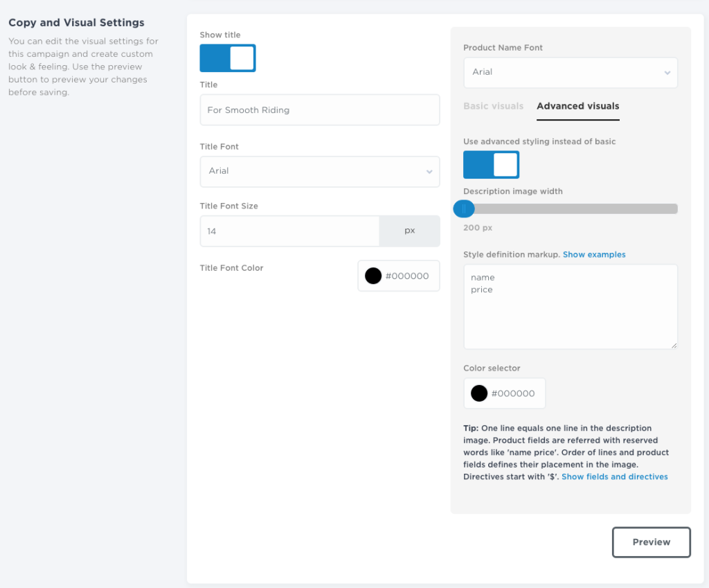Click the Product Name Font chevron icon
This screenshot has height=588, width=709.
[667, 72]
